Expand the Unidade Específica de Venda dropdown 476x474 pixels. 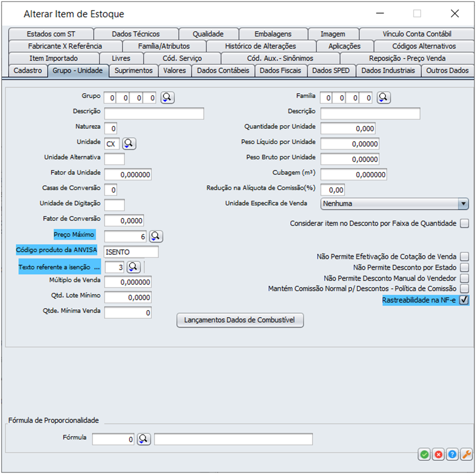point(463,204)
